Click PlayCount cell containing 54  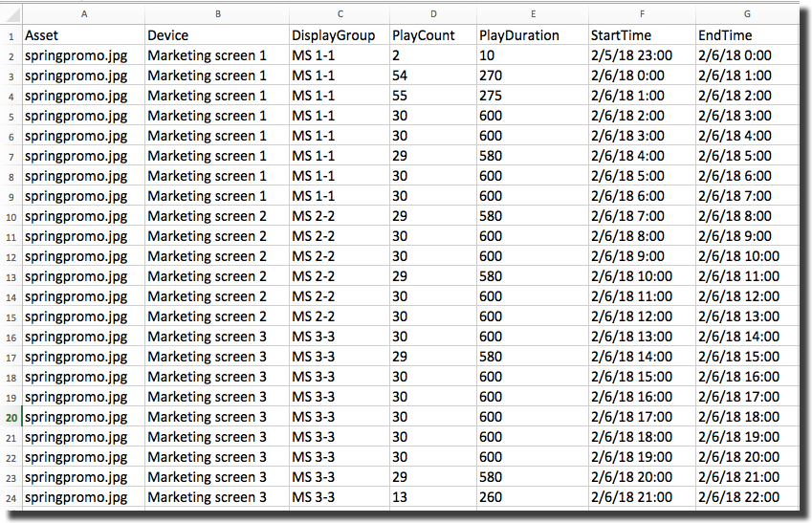click(433, 76)
